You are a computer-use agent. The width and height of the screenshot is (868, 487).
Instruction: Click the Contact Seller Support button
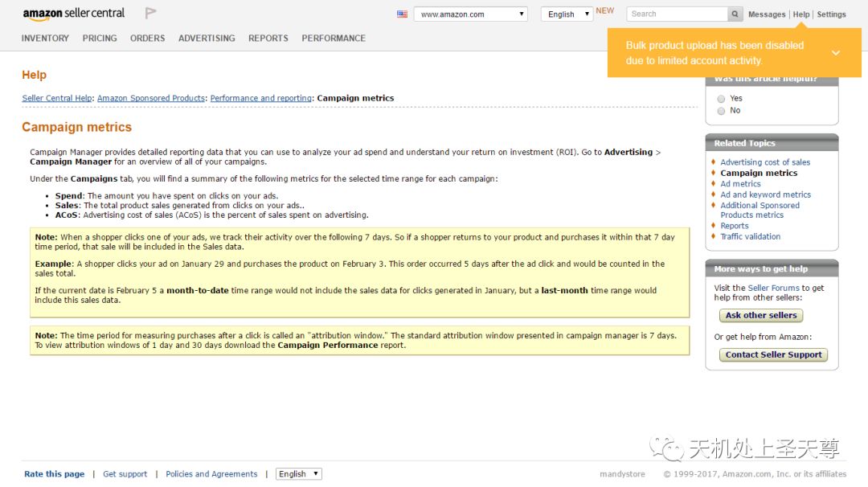[x=773, y=354]
